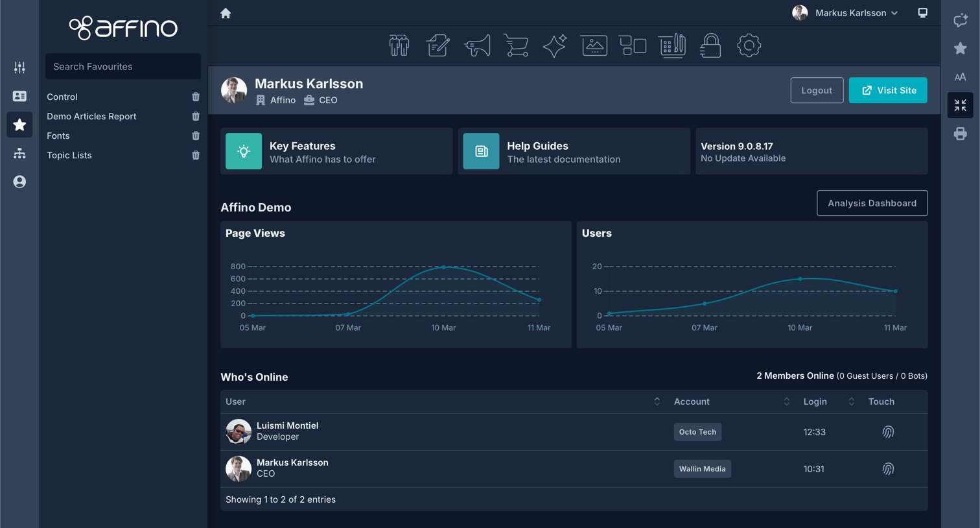980x528 pixels.
Task: Open the layout Design icon
Action: (x=633, y=45)
